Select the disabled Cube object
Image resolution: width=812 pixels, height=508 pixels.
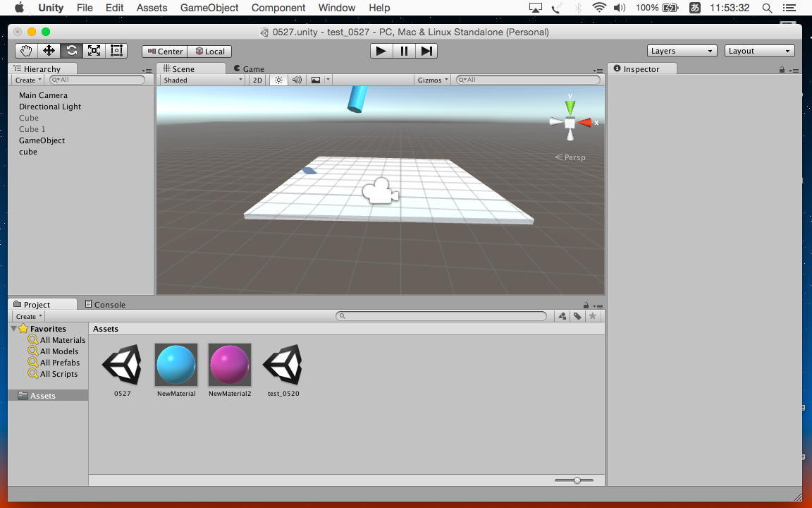(x=28, y=119)
